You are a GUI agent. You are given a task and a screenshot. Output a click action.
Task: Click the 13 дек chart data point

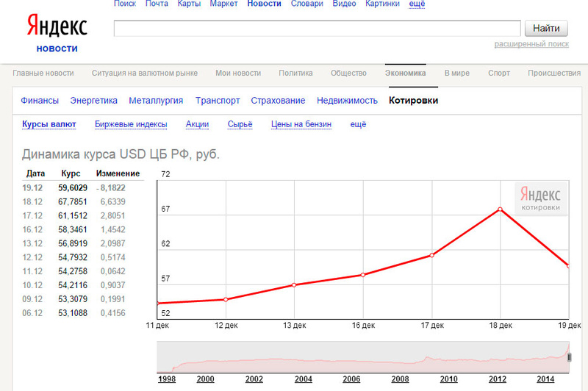pos(294,285)
